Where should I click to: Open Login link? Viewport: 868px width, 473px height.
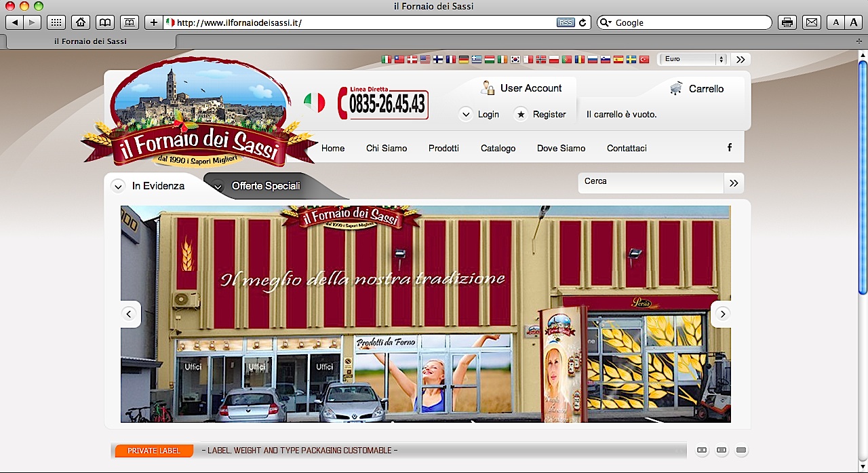coord(488,115)
